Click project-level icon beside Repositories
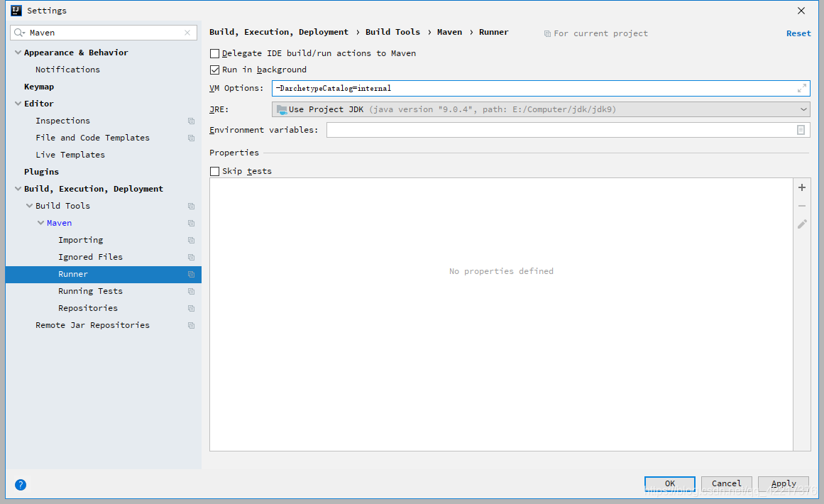This screenshot has height=504, width=824. pos(192,308)
